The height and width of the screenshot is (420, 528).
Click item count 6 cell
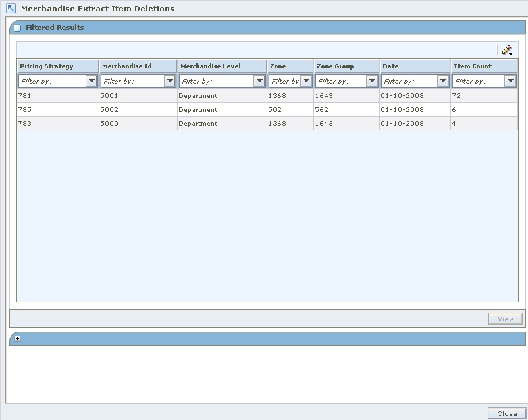[485, 109]
